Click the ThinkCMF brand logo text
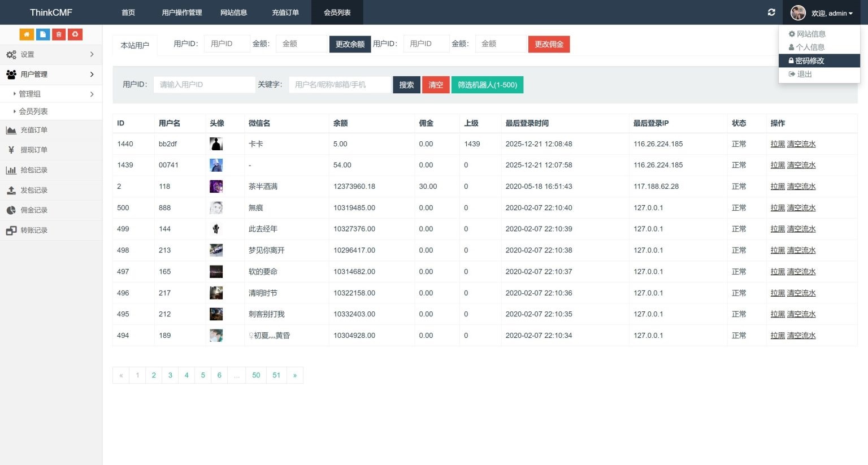Screen dimensions: 868x465 tap(51, 12)
